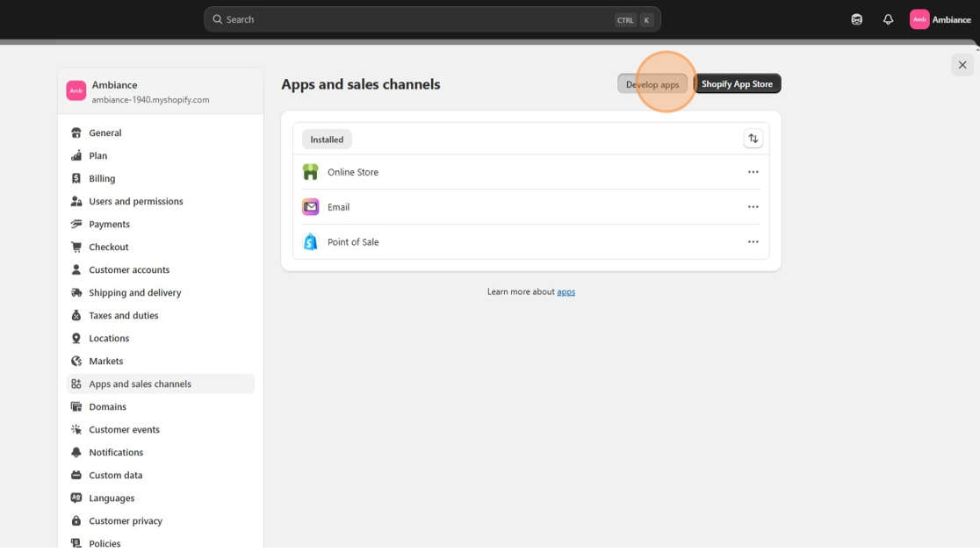The width and height of the screenshot is (980, 552).
Task: Click the Ambiance store avatar in sidebar
Action: click(x=76, y=91)
